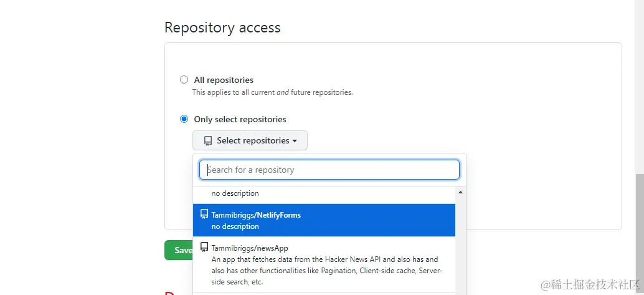This screenshot has height=295, width=644.
Task: Select Only select repositories radio option
Action: [x=184, y=119]
